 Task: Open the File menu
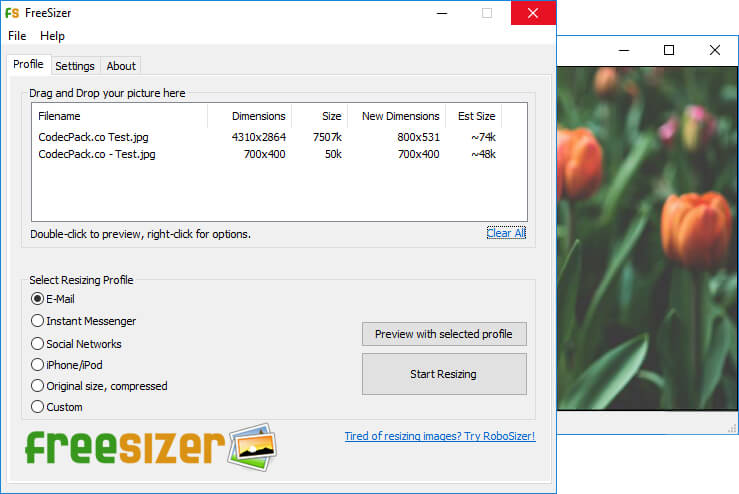[x=17, y=36]
